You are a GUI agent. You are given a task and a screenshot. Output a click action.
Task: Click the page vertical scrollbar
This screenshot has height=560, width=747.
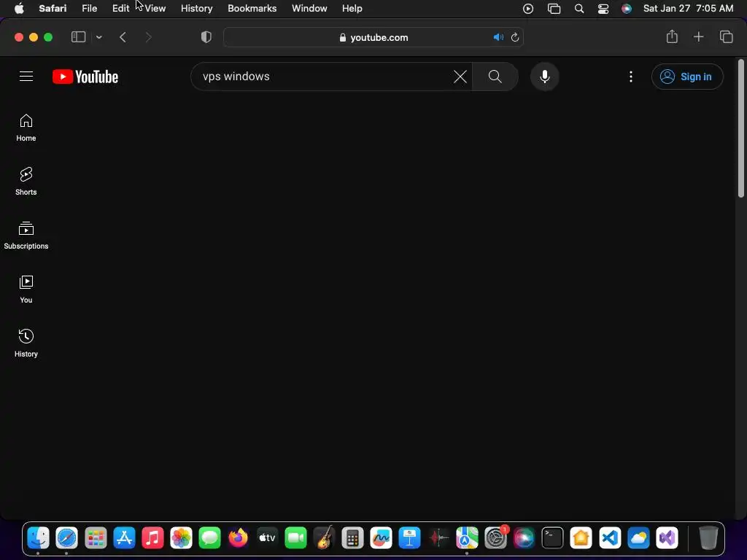click(741, 128)
